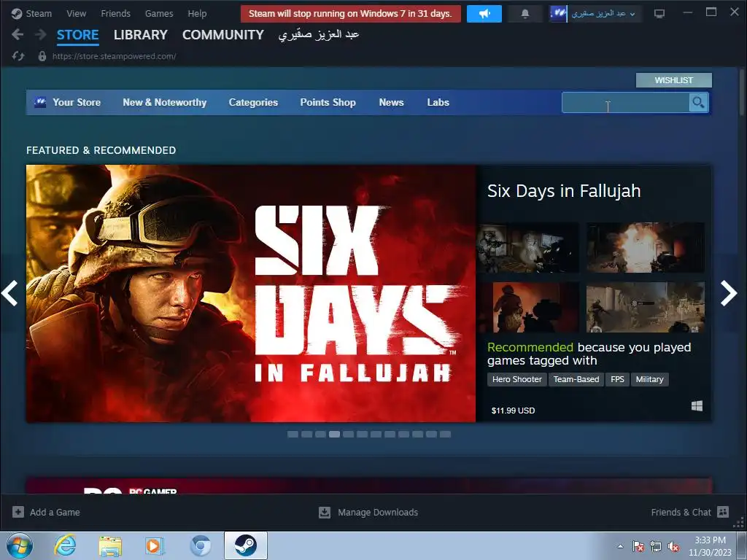Open the explosion screenshot thumbnail
The width and height of the screenshot is (747, 560).
point(646,247)
